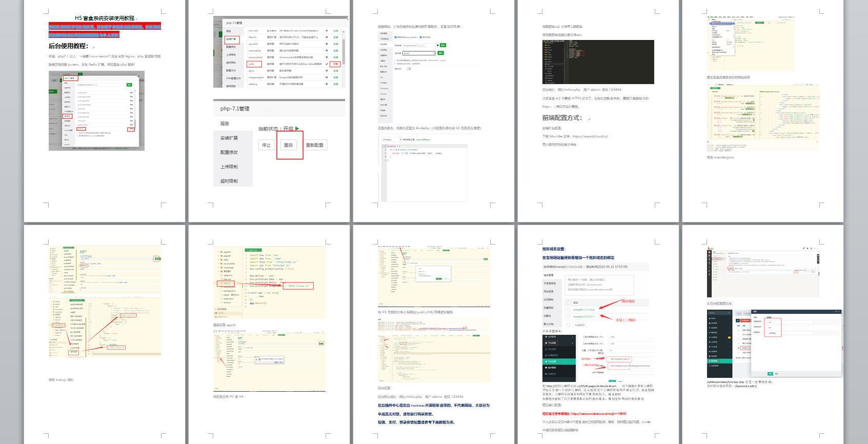Open the smsbao.com registration link
Screen dimensions: 868x444
pyautogui.click(x=598, y=414)
